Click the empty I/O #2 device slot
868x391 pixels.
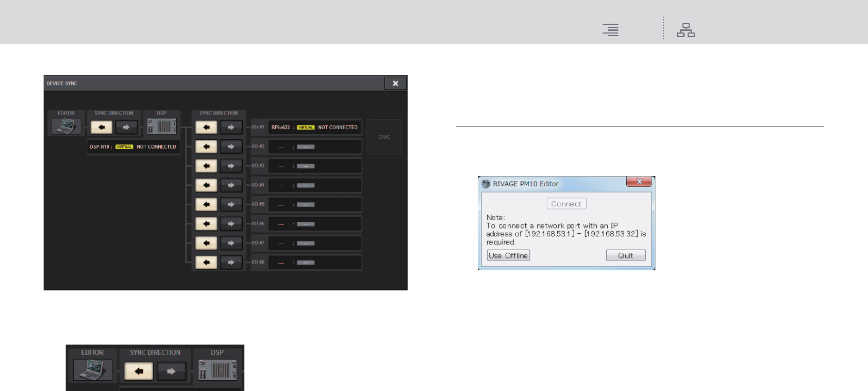click(315, 146)
